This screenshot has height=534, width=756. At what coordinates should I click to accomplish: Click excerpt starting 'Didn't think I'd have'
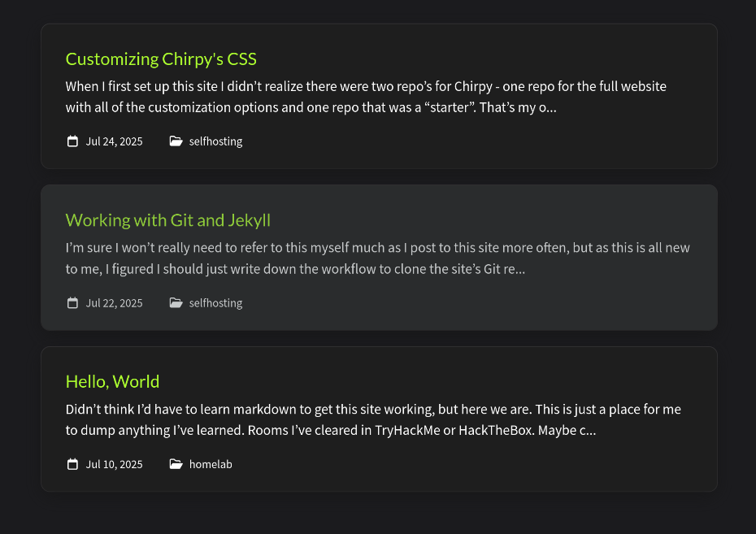[x=373, y=419]
